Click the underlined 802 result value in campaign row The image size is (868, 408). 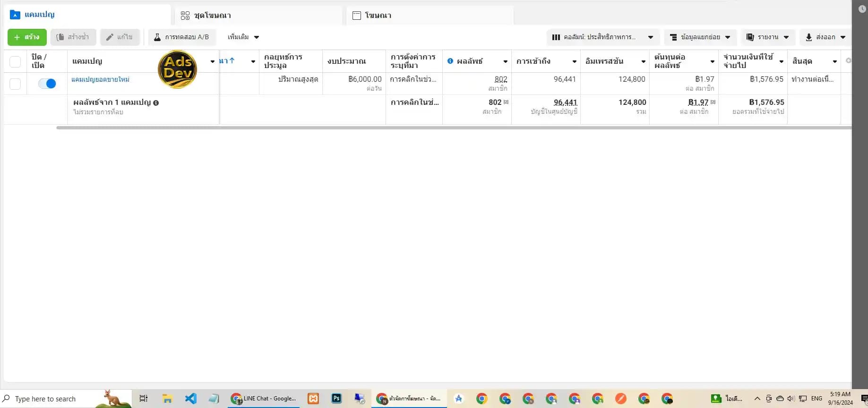pos(501,79)
